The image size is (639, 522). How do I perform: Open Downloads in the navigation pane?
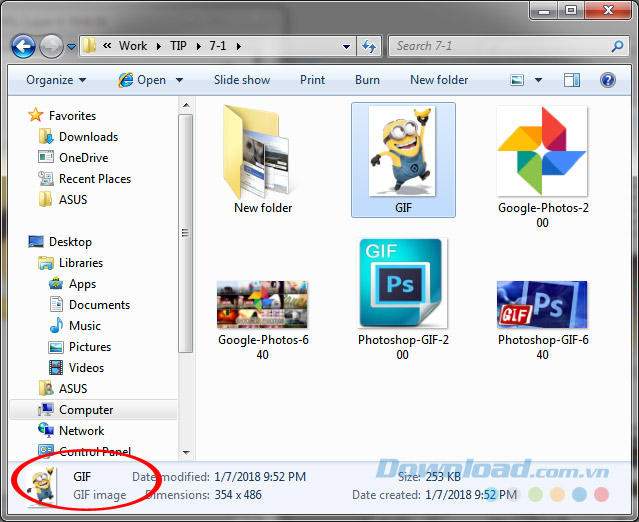[88, 137]
